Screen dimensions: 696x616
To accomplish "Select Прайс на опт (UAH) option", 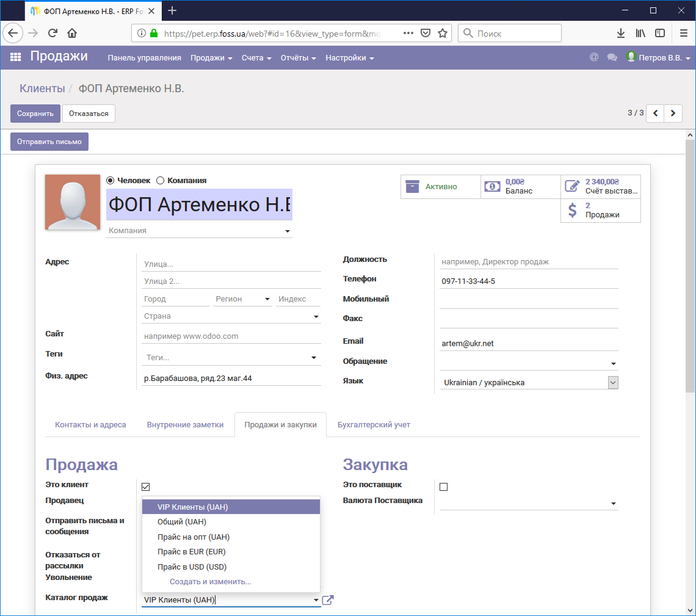I will click(x=231, y=537).
